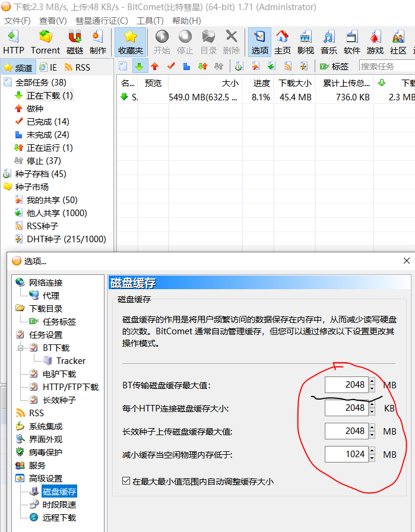Click the red checkmark completed filter icon in small toolbar

click(x=171, y=66)
